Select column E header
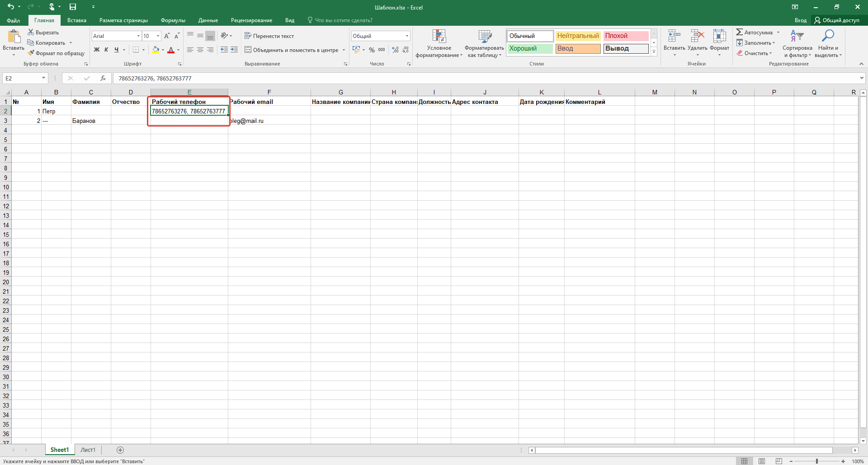868x465 pixels. tap(189, 92)
